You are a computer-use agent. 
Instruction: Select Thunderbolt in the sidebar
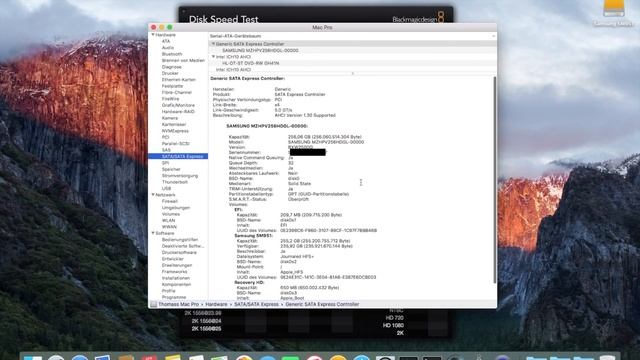(175, 182)
